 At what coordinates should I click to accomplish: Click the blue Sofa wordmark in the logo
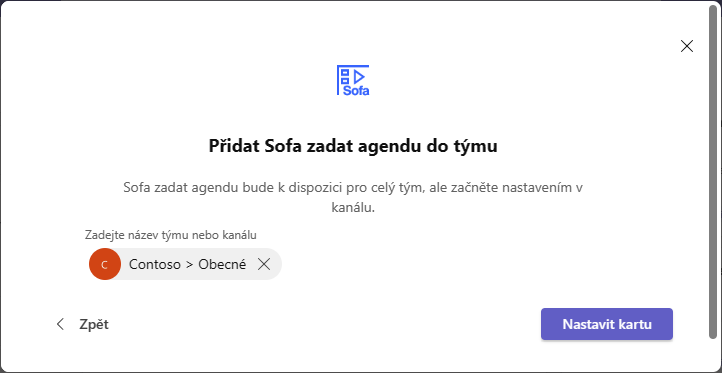click(356, 91)
